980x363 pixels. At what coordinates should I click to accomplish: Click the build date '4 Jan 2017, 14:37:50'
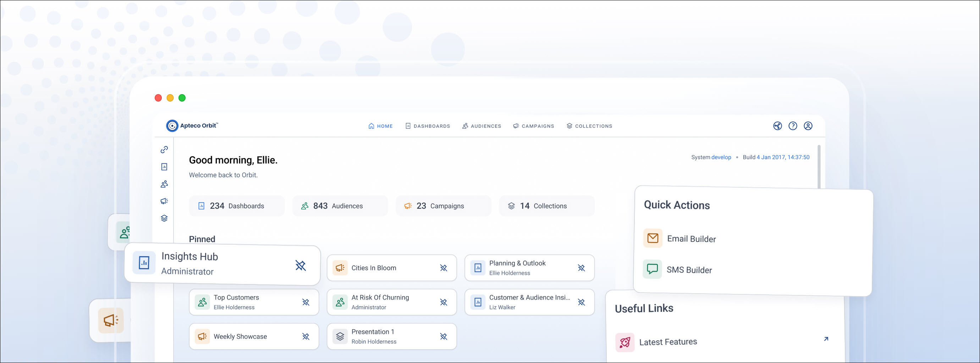783,157
